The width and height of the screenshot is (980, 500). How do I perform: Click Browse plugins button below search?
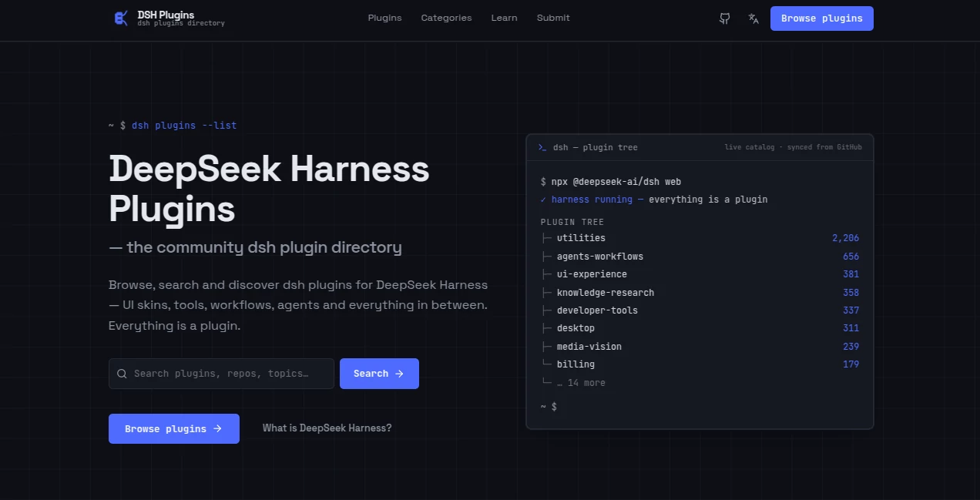pos(174,428)
